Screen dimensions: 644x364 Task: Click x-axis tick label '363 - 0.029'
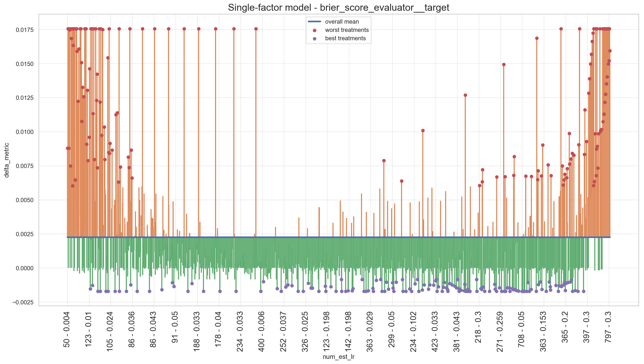(x=370, y=332)
